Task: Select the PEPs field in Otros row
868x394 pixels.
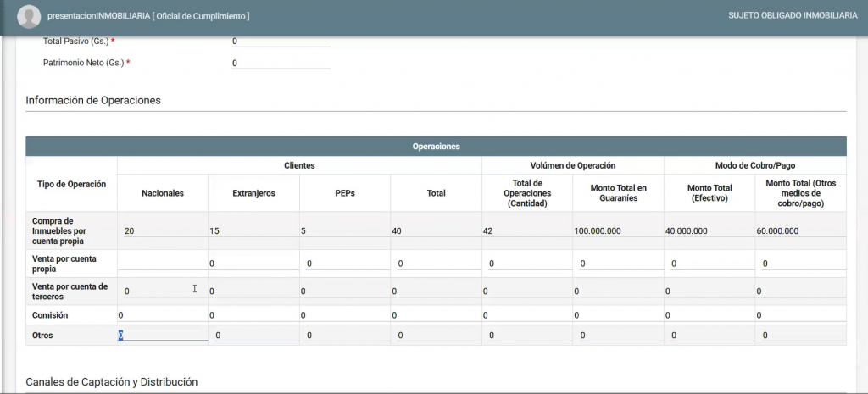Action: [344, 336]
